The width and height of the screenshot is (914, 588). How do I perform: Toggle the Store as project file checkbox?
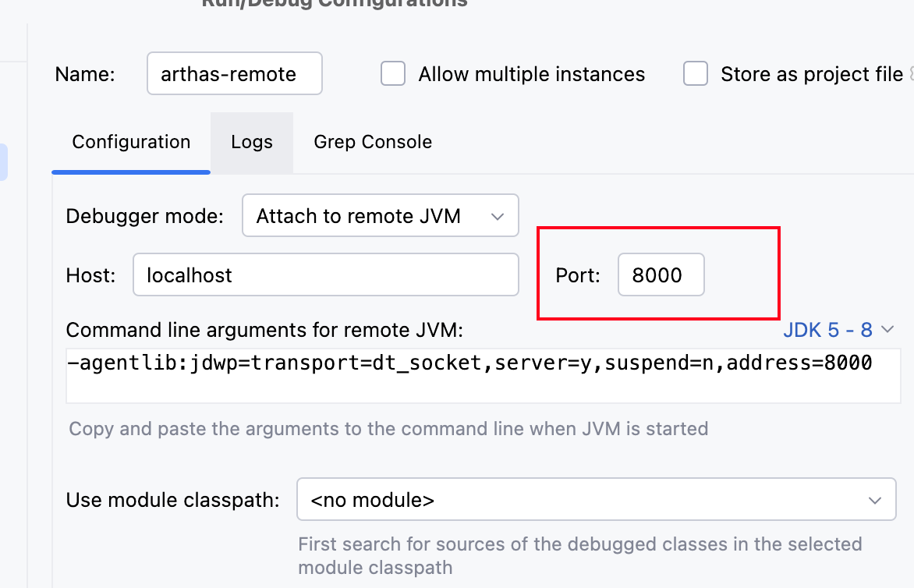click(x=696, y=75)
